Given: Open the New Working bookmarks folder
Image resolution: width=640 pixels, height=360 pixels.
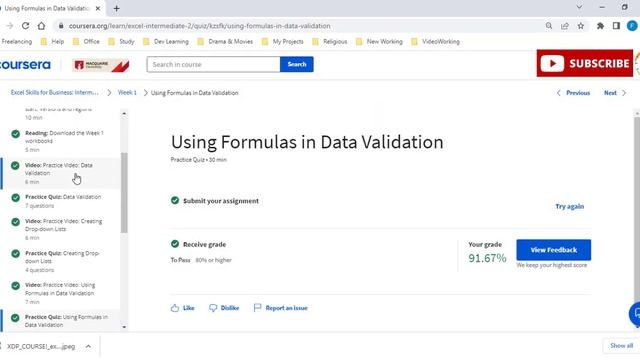Looking at the screenshot, I should click(x=379, y=42).
